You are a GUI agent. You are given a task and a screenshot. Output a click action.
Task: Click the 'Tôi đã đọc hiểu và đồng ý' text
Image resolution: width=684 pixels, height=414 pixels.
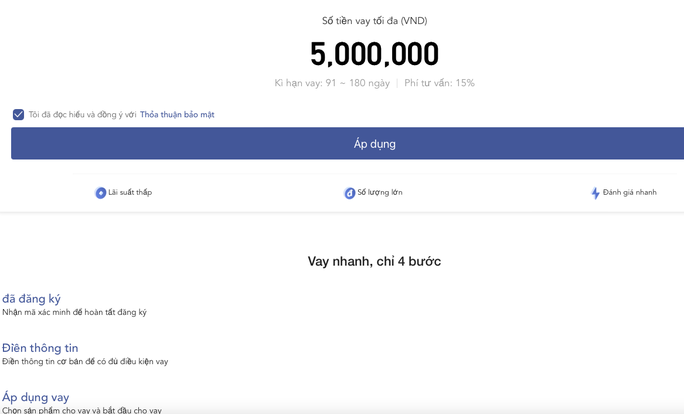pos(82,115)
